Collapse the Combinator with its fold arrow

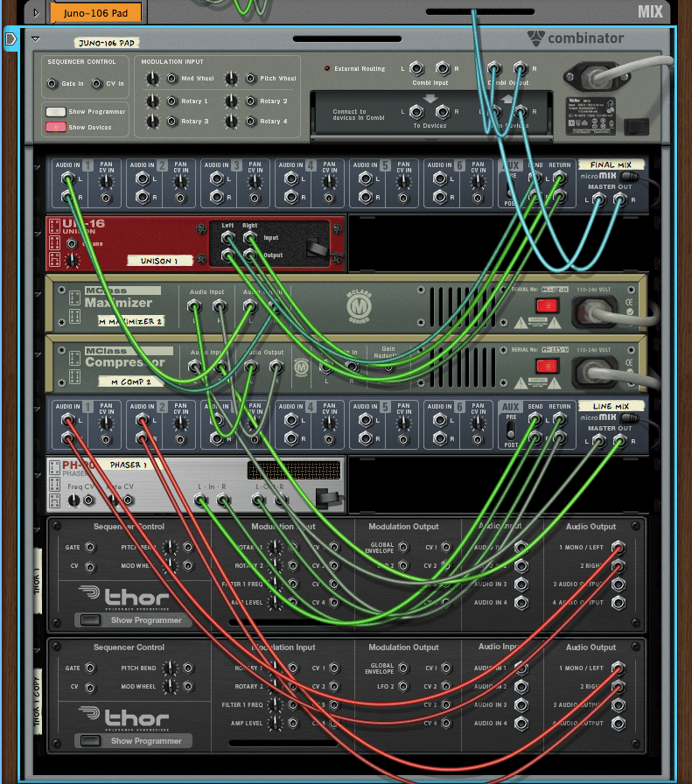(x=35, y=38)
